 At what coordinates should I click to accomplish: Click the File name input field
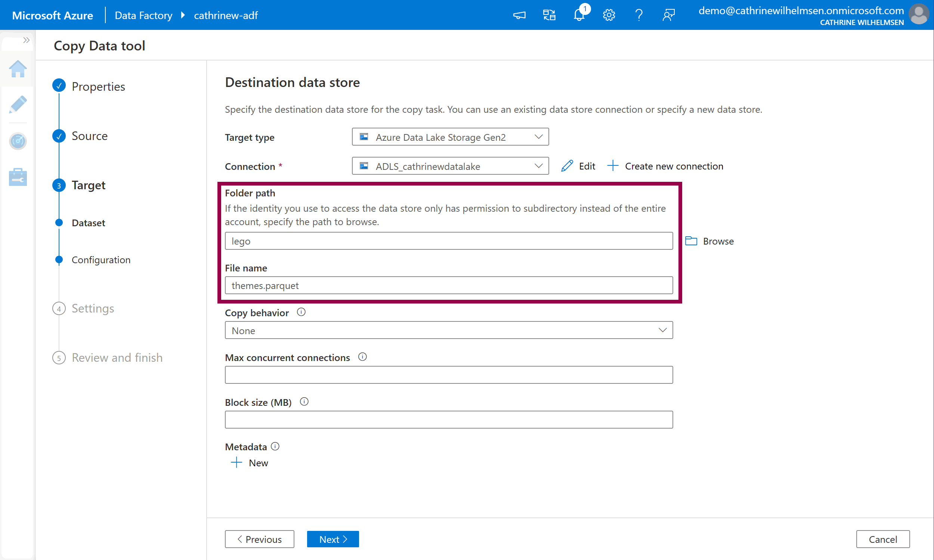pyautogui.click(x=448, y=286)
